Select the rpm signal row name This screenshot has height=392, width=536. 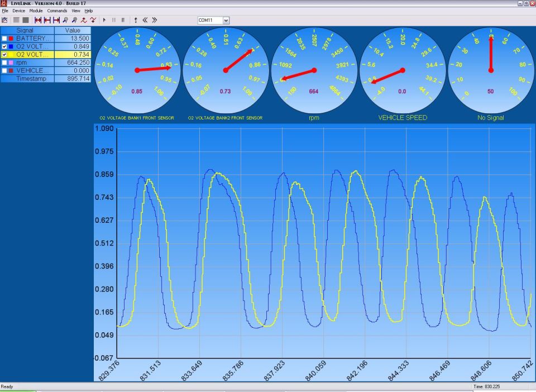point(21,63)
